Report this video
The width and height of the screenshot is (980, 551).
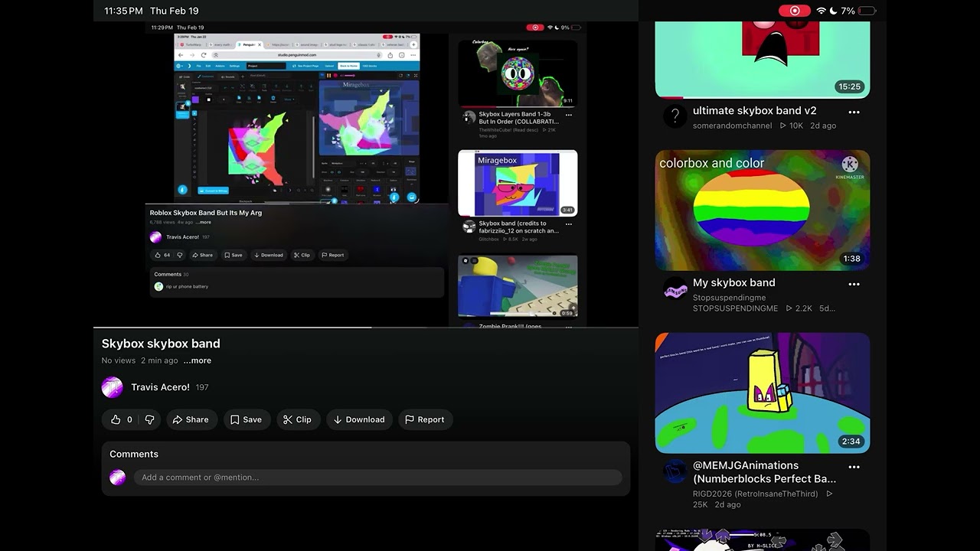coord(425,419)
